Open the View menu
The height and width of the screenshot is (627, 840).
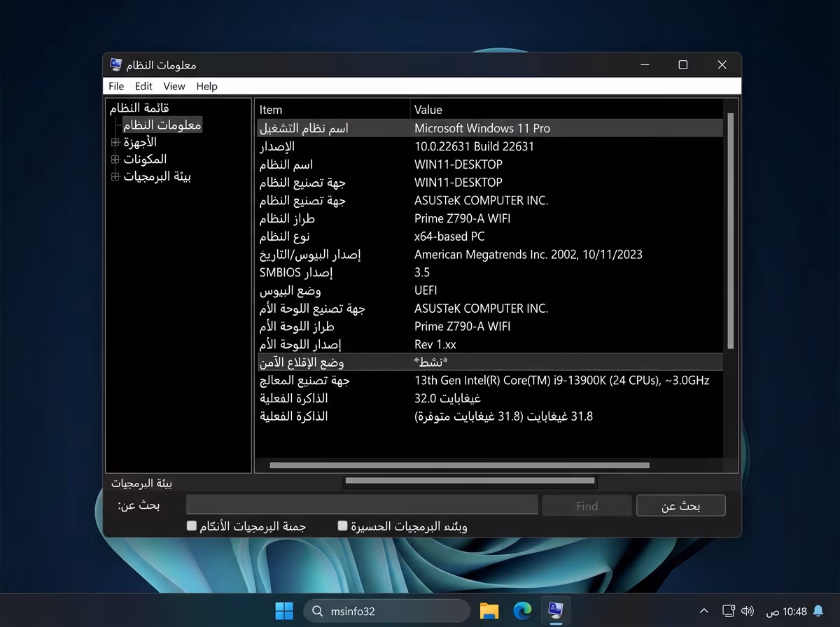tap(174, 86)
